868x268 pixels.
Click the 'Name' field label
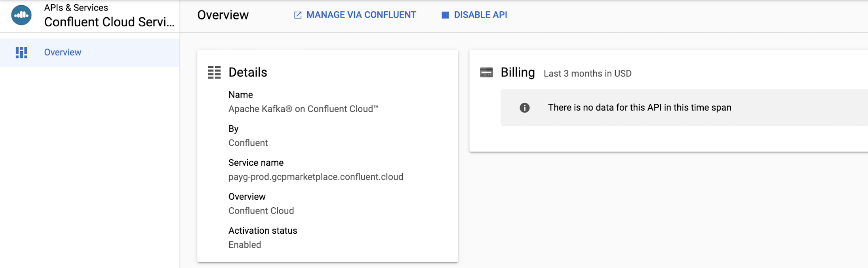click(x=241, y=94)
